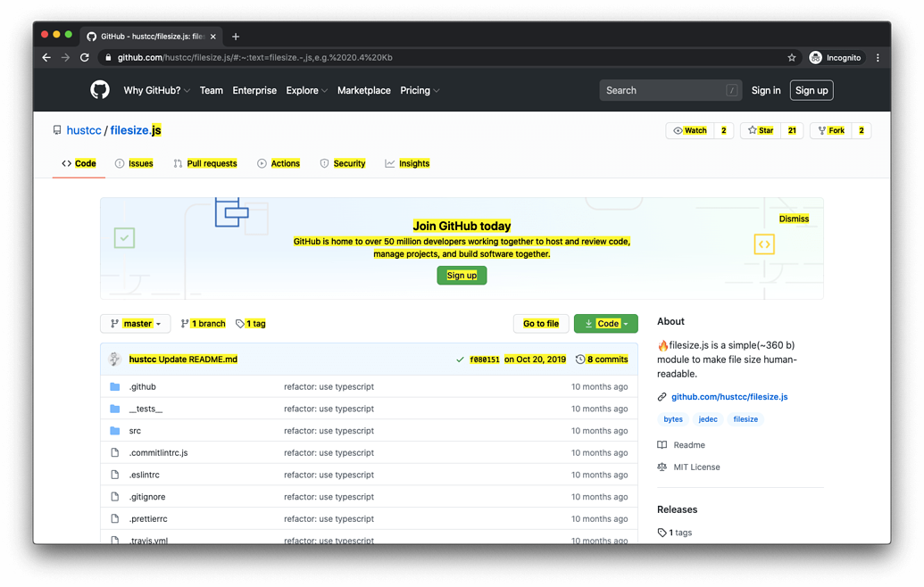
Task: Click the Watch button
Action: 690,131
